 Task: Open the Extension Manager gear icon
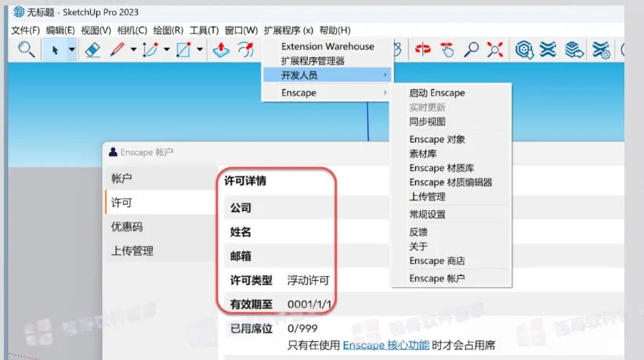click(601, 50)
